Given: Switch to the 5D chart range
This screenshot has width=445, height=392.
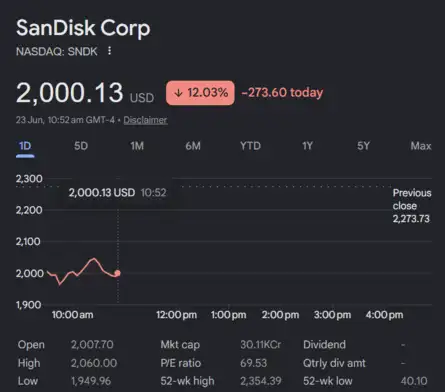Looking at the screenshot, I should tap(81, 146).
